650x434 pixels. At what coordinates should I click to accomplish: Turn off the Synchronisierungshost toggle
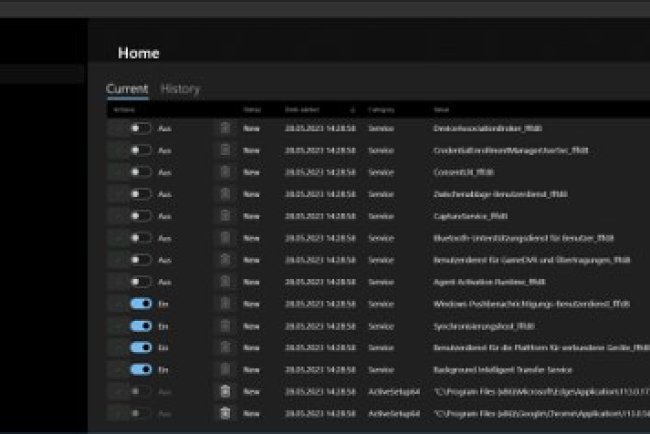(141, 326)
